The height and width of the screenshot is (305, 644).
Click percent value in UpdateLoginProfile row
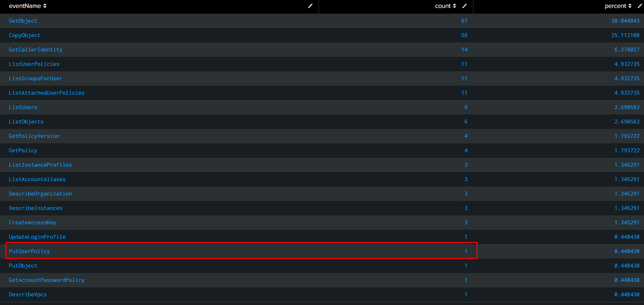627,237
